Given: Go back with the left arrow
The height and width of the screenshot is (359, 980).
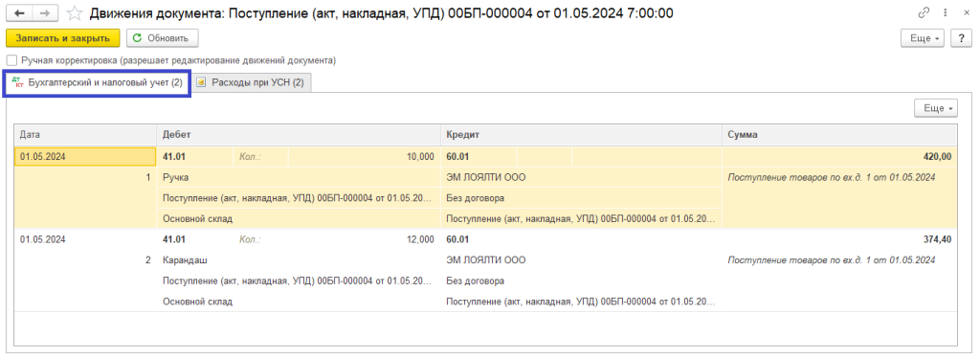Looking at the screenshot, I should [x=21, y=12].
